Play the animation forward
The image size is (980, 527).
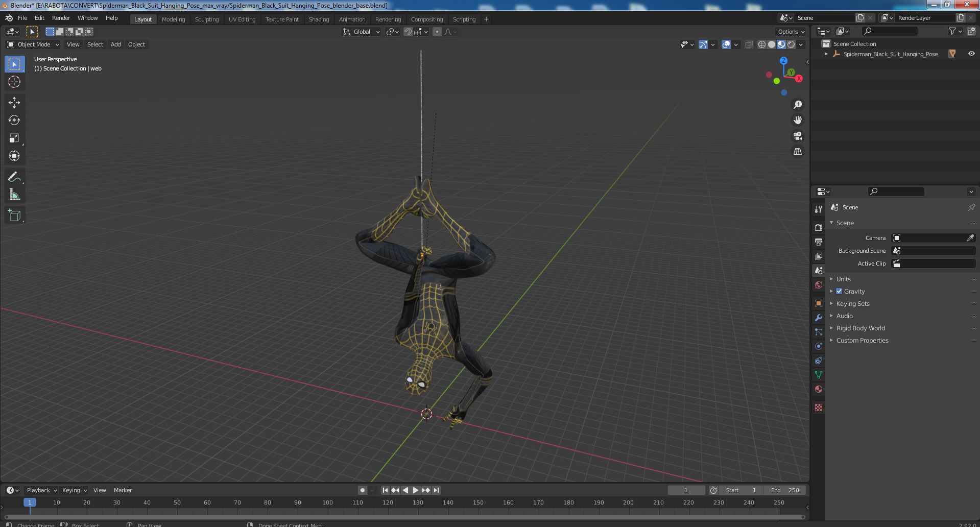(415, 490)
